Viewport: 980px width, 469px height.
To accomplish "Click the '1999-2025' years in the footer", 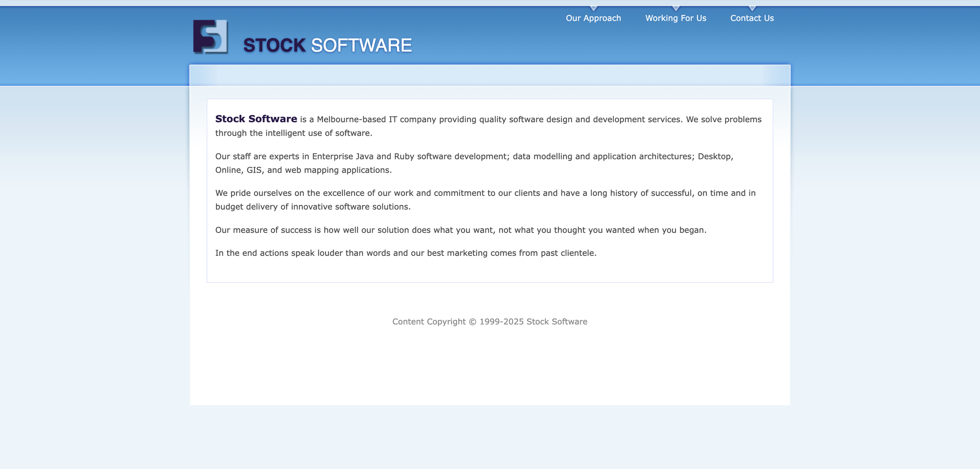I will [x=501, y=322].
